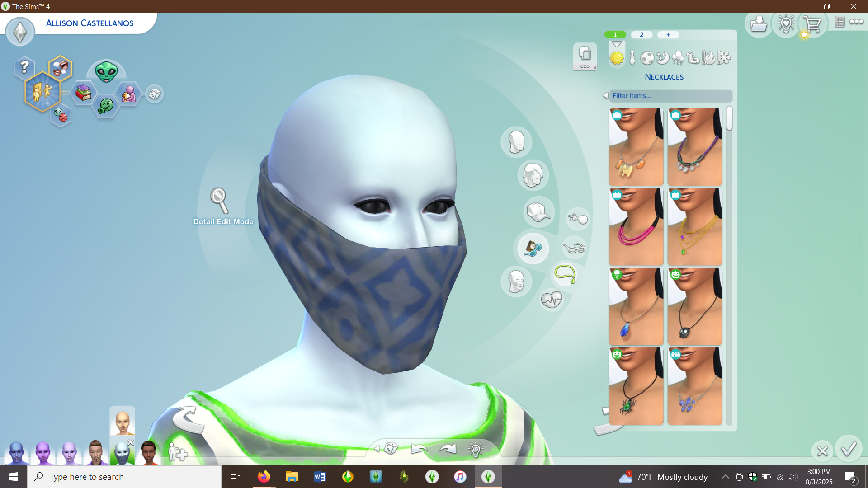Pick the layered gold chain necklace
This screenshot has height=488, width=868.
(x=695, y=227)
